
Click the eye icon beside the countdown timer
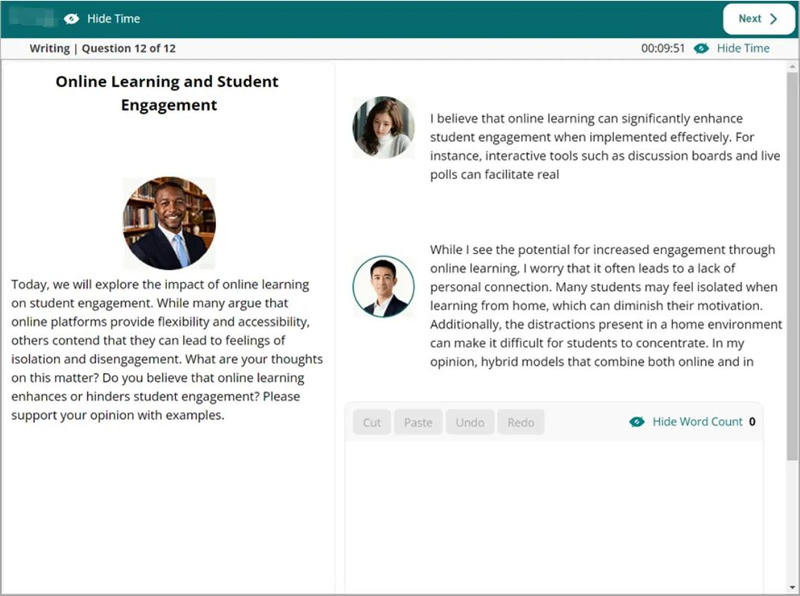[x=701, y=48]
